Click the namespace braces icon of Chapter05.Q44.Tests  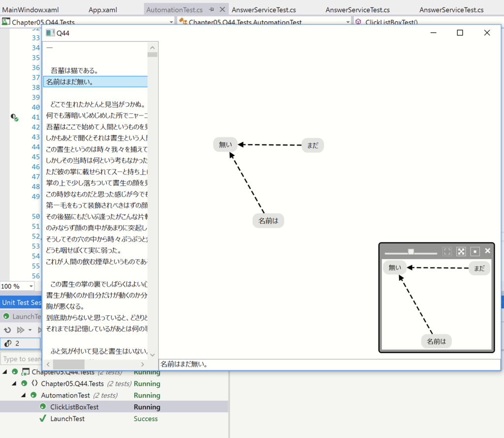[34, 383]
